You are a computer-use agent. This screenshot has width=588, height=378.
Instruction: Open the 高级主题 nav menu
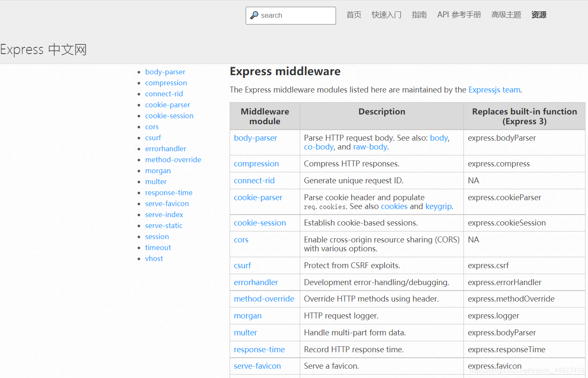(x=506, y=15)
